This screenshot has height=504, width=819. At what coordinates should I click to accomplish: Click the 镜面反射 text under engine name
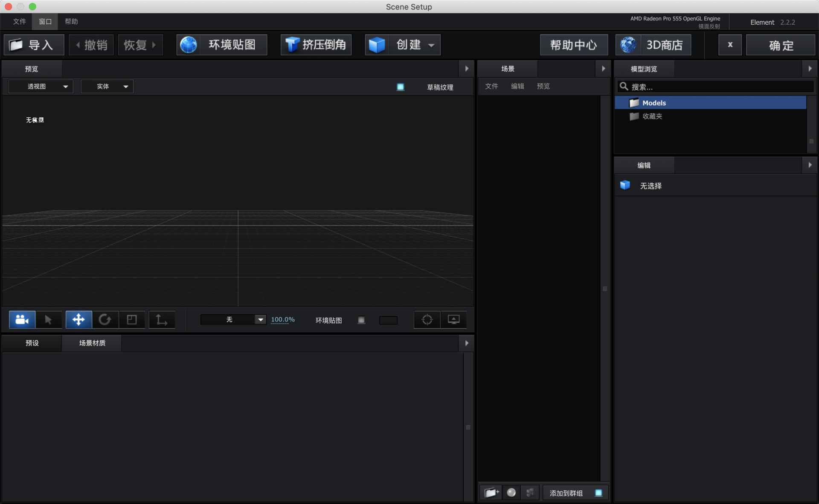click(x=709, y=26)
